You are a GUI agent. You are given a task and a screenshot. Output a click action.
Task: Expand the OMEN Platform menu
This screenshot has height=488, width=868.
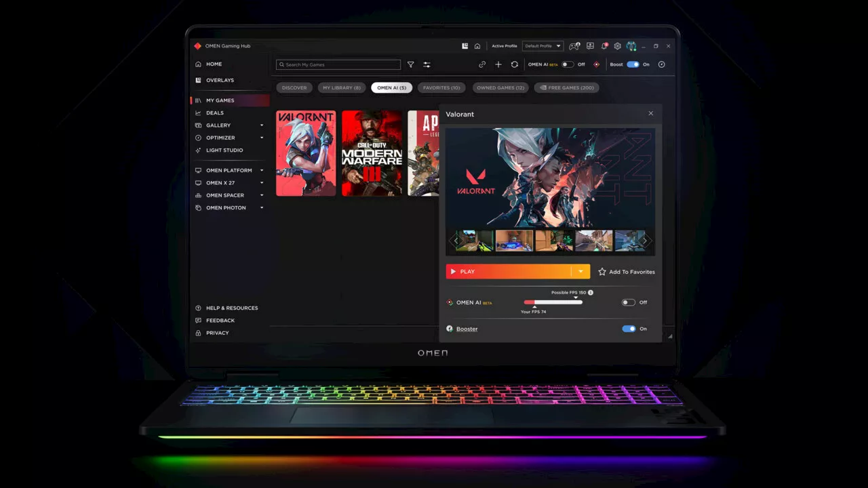pos(262,170)
